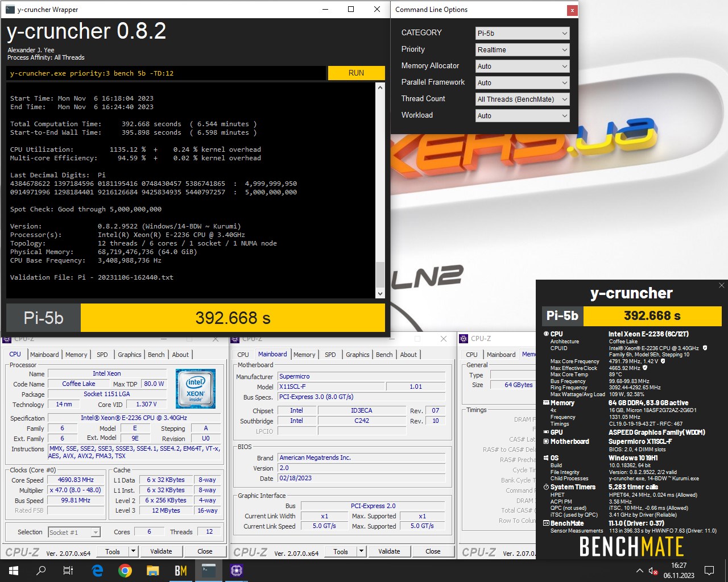This screenshot has width=728, height=582.
Task: Switch to CPU tab in second CPU-Z
Action: pos(243,355)
